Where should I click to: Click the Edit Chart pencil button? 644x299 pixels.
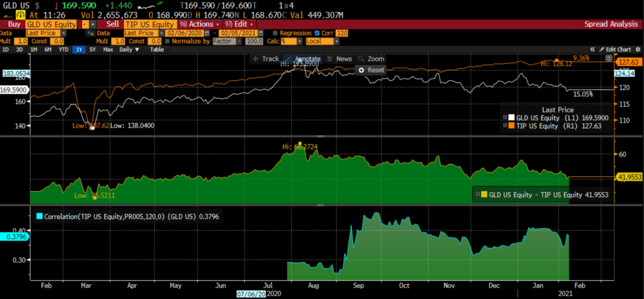tap(615, 49)
